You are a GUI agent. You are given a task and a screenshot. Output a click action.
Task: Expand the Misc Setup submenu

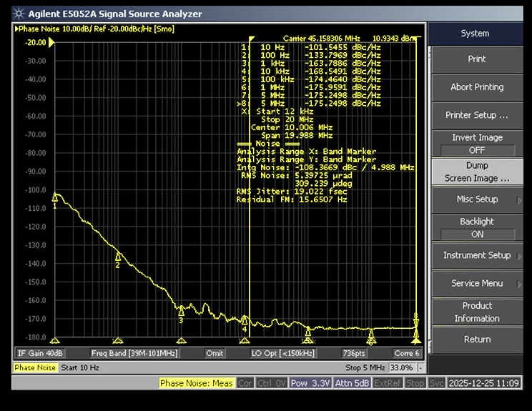point(477,199)
